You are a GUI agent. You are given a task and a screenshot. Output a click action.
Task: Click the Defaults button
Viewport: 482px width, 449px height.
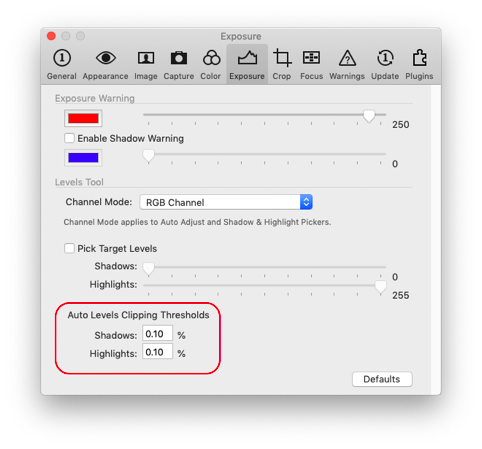coord(382,379)
